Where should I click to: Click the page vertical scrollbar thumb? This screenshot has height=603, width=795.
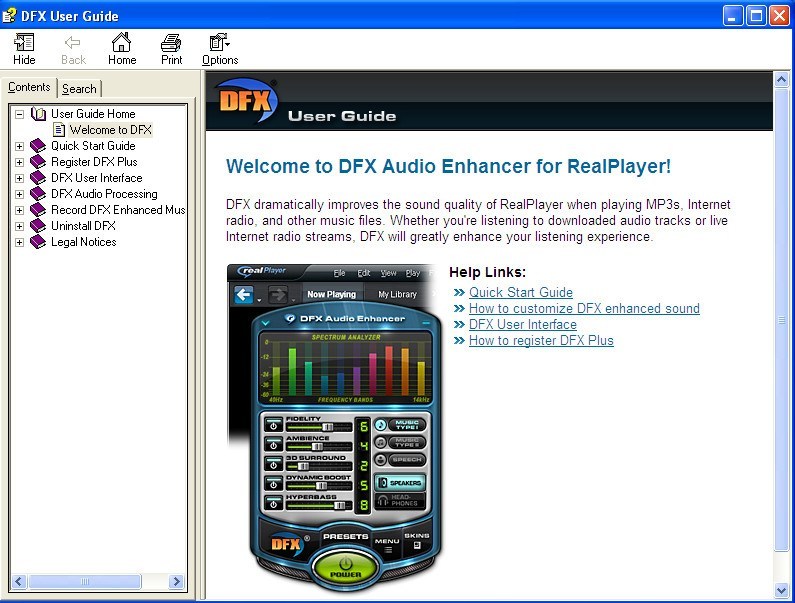pos(781,320)
